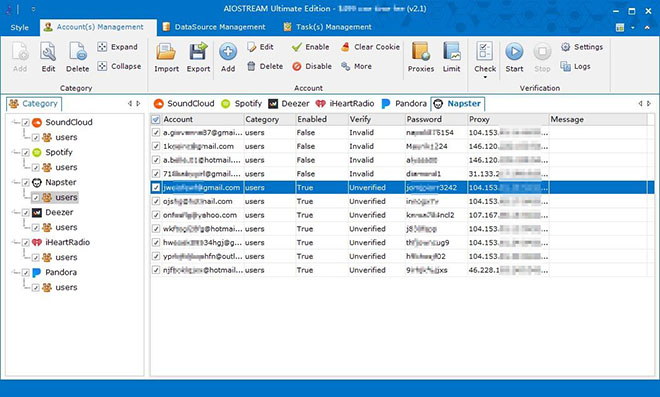Select the users item under Napster
This screenshot has height=397, width=660.
click(x=67, y=197)
